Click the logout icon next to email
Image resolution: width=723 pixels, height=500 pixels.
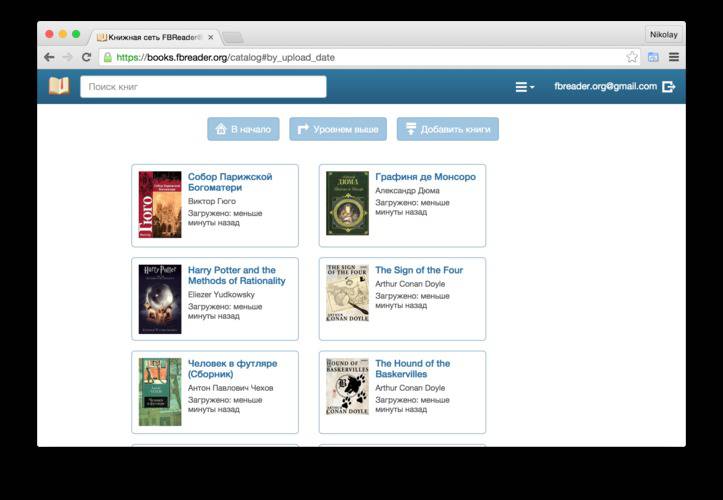tap(669, 87)
